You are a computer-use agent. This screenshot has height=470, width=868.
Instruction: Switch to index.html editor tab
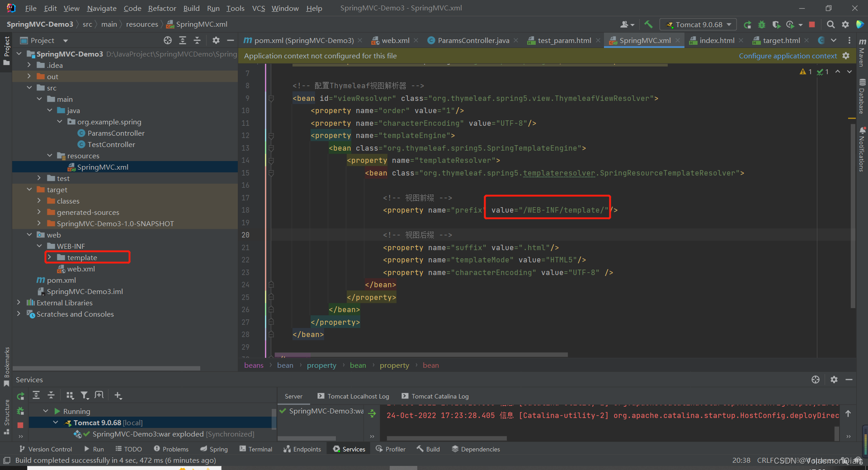716,40
